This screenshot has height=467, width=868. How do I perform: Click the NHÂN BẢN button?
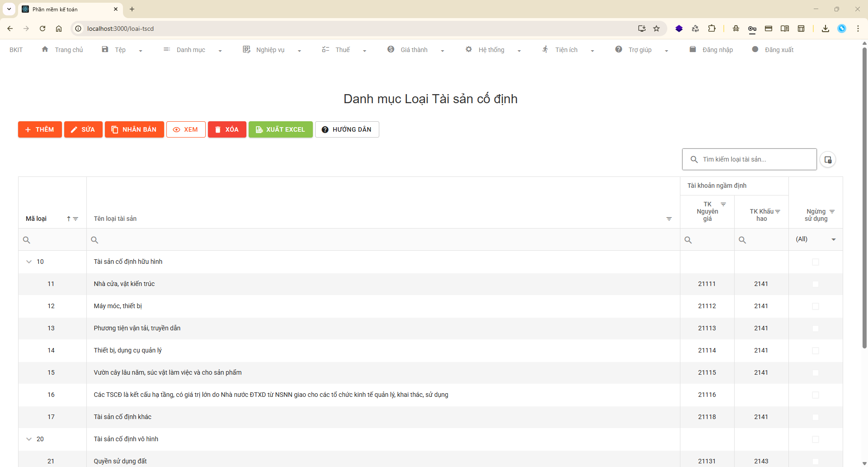coord(134,129)
